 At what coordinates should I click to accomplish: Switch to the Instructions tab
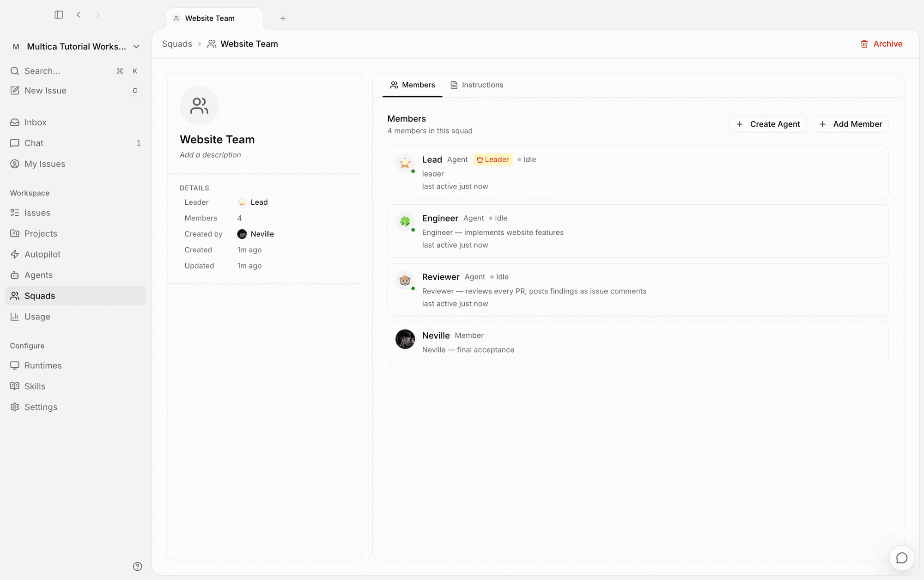point(477,85)
